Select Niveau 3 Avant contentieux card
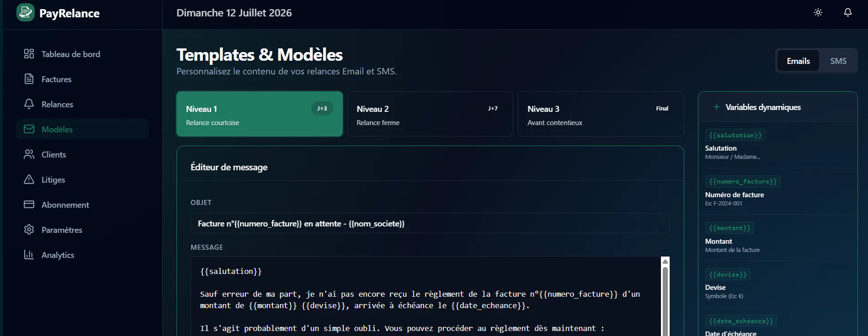Viewport: 868px width, 336px height. pyautogui.click(x=601, y=114)
